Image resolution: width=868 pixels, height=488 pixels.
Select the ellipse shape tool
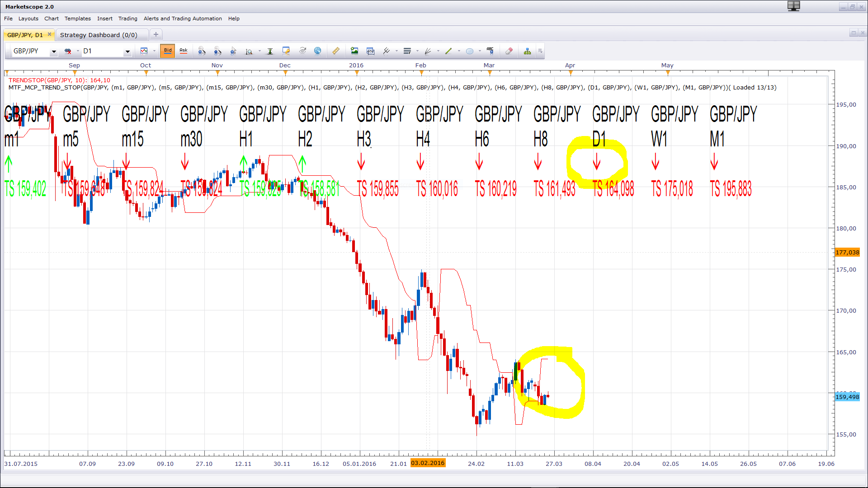click(470, 51)
